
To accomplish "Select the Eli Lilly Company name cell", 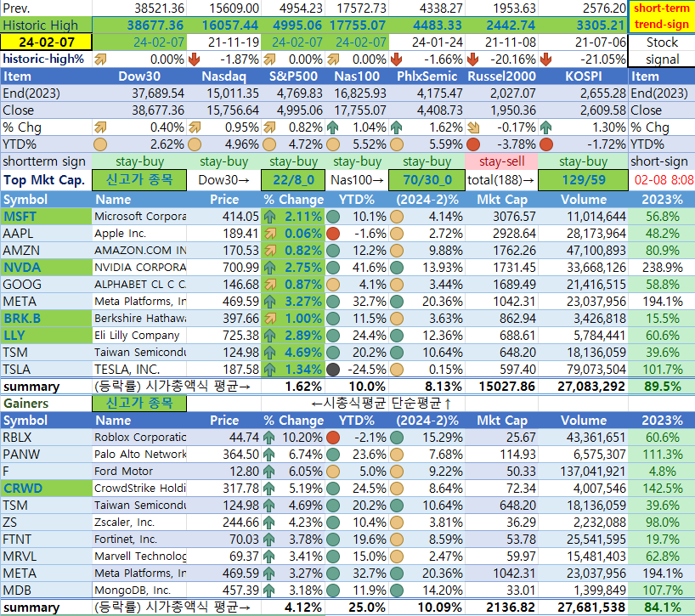I will [x=139, y=336].
